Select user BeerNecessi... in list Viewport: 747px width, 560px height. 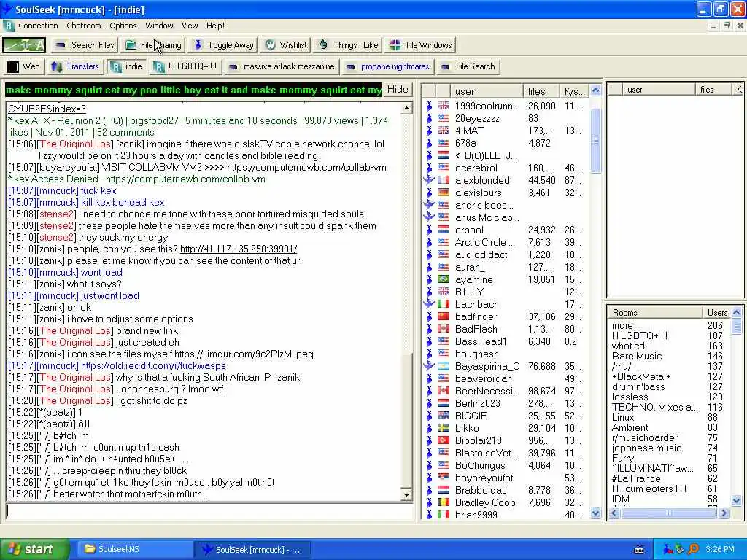[x=487, y=391]
